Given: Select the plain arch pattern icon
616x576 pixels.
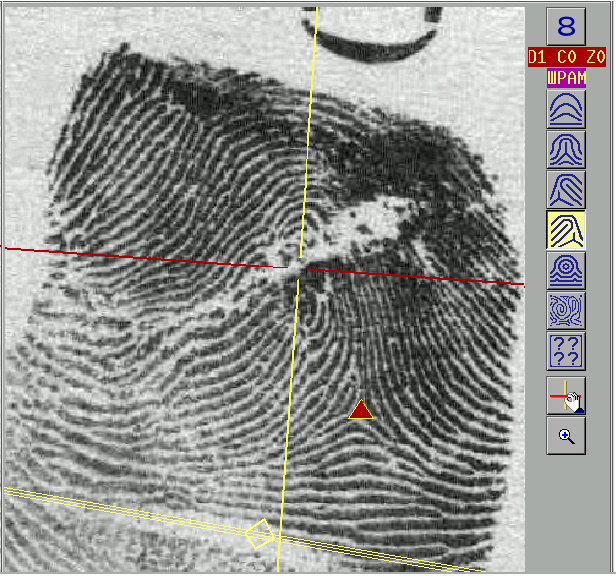Looking at the screenshot, I should click(566, 109).
